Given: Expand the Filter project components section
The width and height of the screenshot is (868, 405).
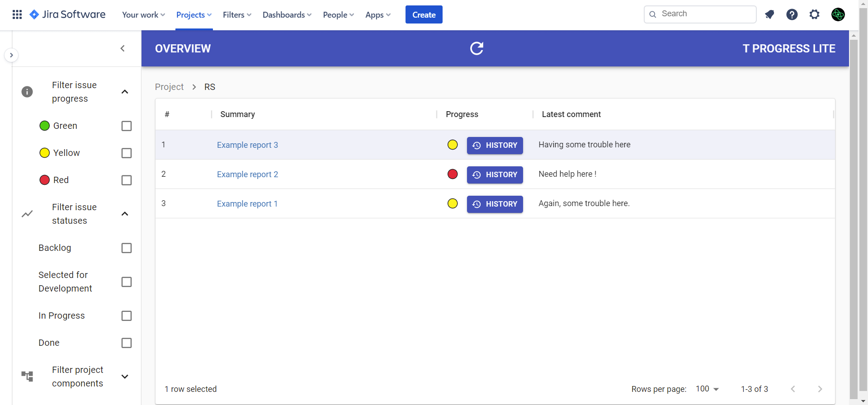Looking at the screenshot, I should point(125,377).
